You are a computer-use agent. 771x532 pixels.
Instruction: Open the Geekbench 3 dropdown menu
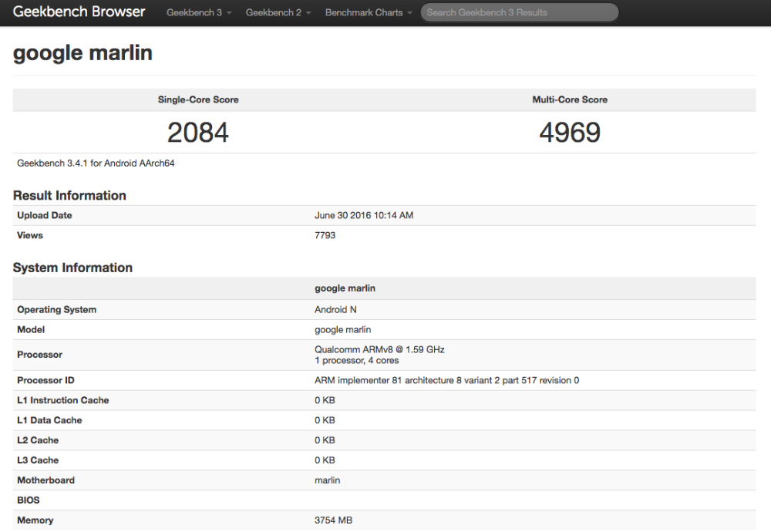point(198,13)
